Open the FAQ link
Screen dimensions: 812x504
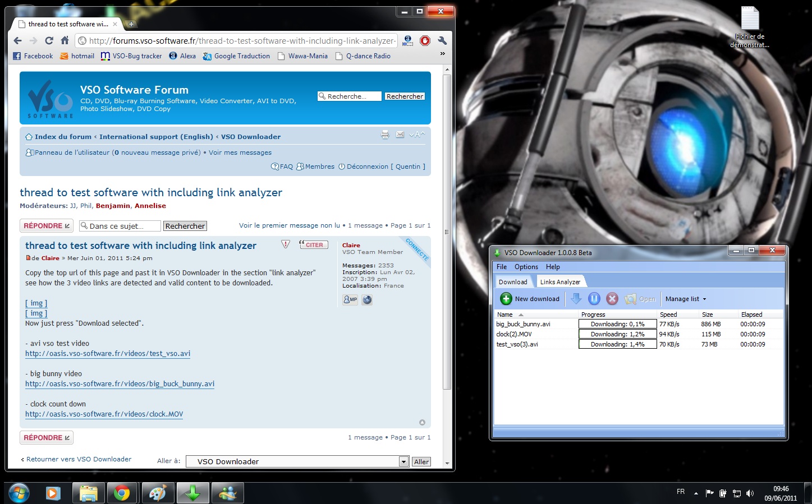[282, 167]
